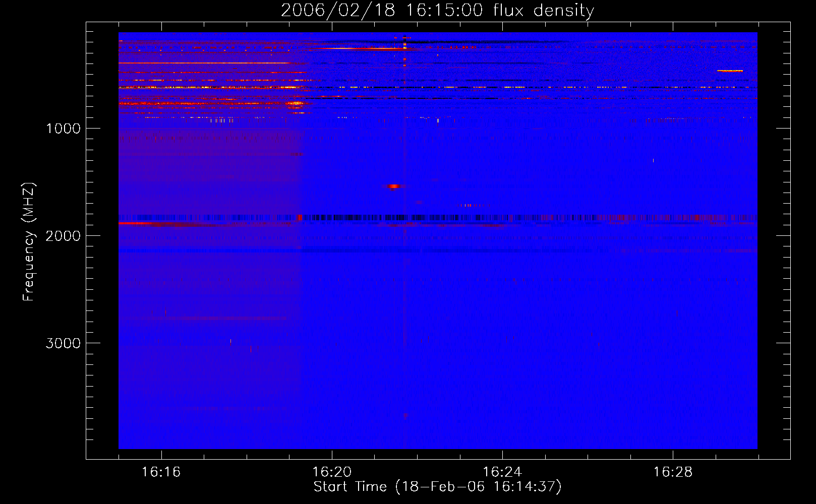Click the 3000 frequency tick label
816x504 pixels.
pyautogui.click(x=64, y=343)
